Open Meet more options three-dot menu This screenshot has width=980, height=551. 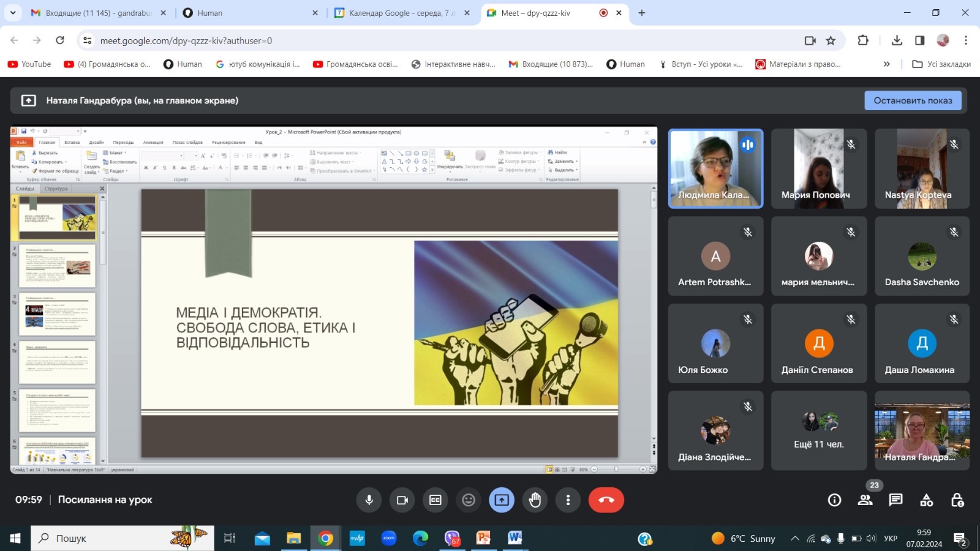(x=568, y=500)
